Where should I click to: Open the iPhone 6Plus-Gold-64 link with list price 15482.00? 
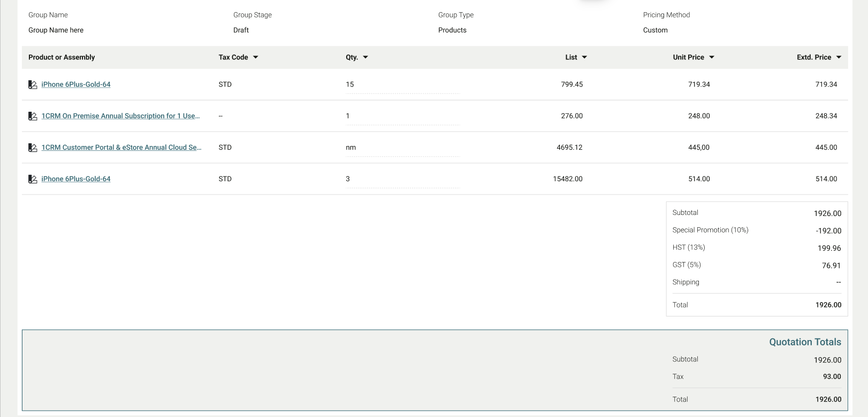click(76, 179)
